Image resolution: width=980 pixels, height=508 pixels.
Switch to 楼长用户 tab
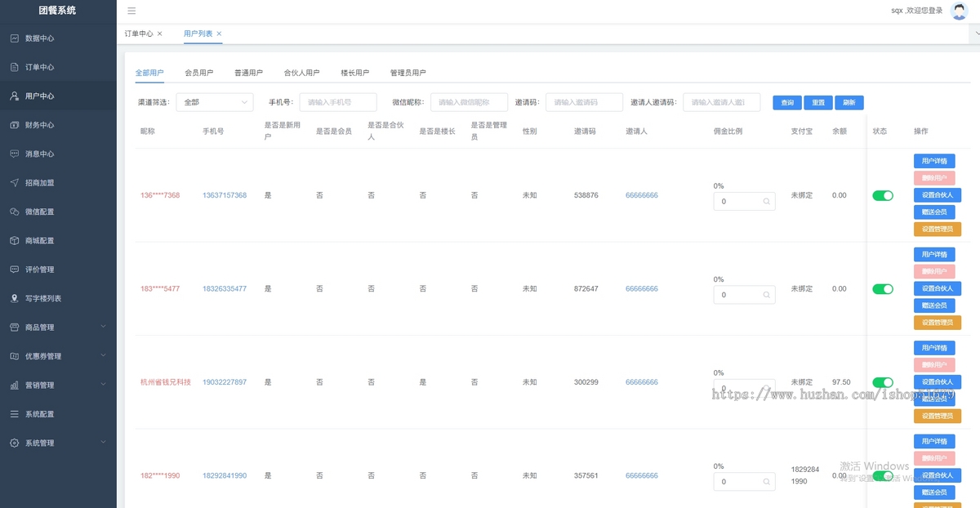[x=355, y=73]
